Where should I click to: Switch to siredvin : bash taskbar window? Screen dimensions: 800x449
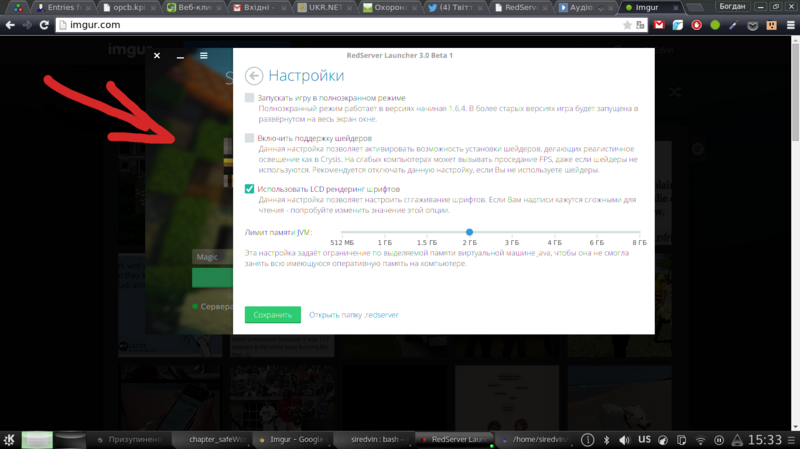[x=373, y=439]
